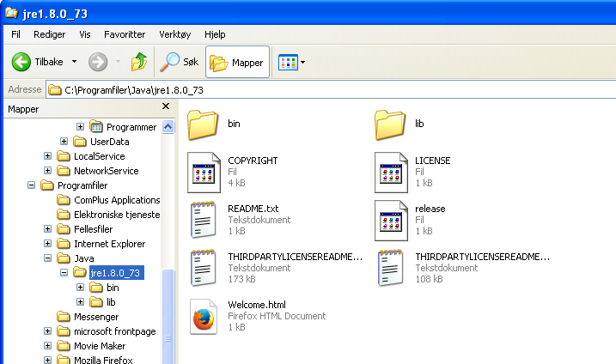This screenshot has width=616, height=364.
Task: Open the Søk search tool
Action: tap(180, 62)
